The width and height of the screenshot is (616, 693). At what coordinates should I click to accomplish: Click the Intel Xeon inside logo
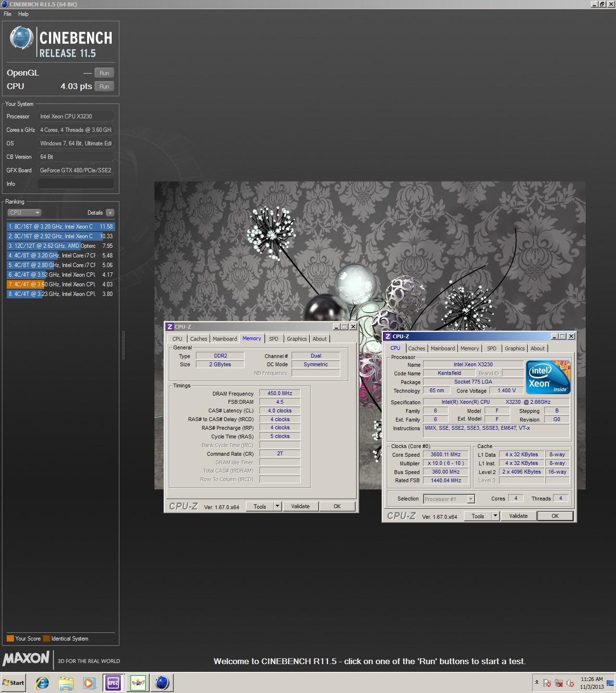[548, 377]
